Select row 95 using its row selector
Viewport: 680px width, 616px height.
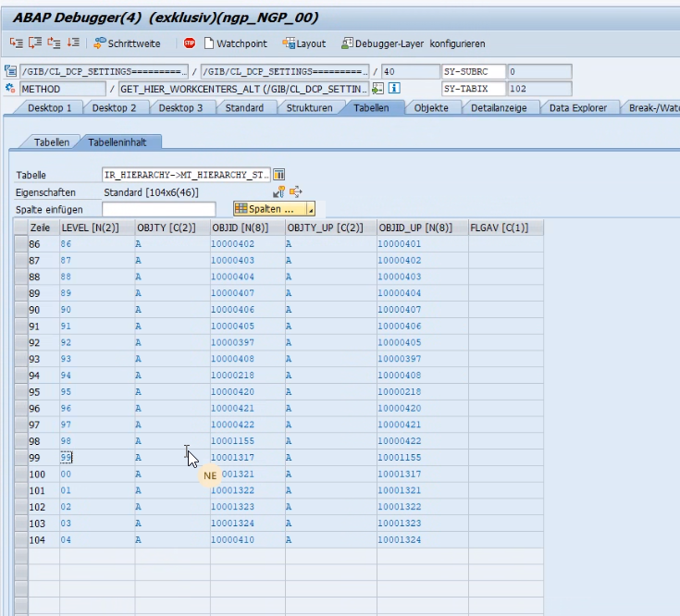20,392
